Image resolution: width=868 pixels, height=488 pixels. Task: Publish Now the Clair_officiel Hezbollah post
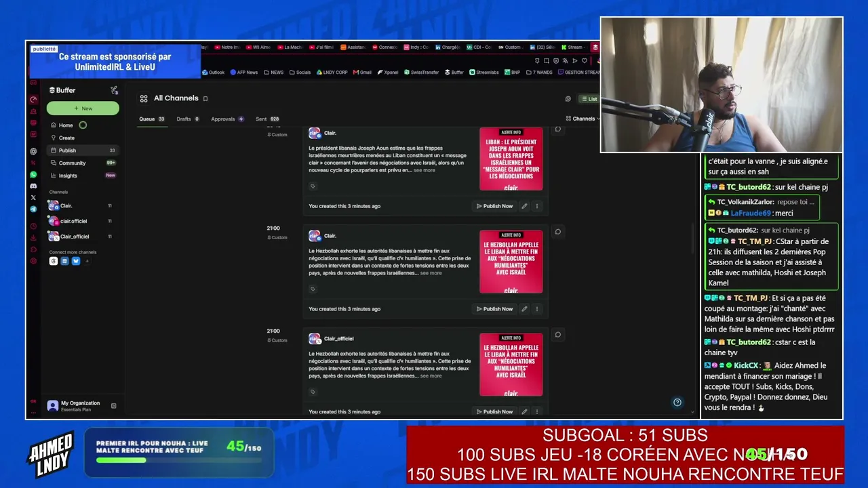(x=494, y=411)
